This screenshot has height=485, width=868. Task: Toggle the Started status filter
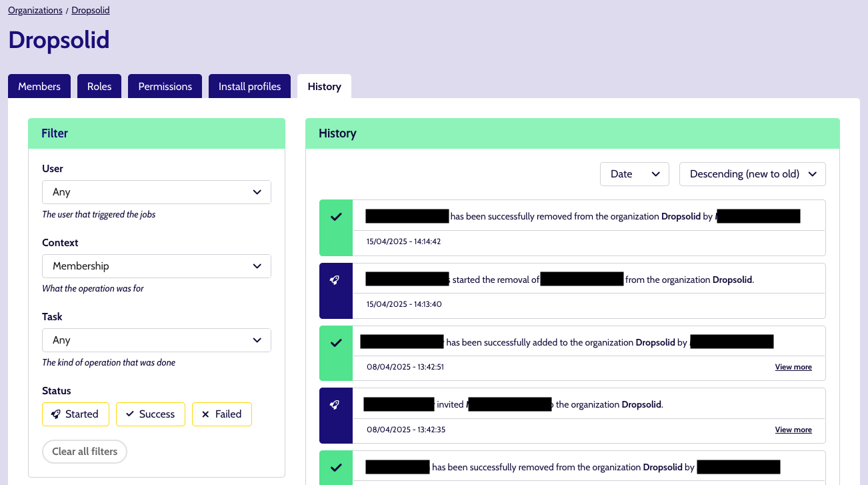pyautogui.click(x=75, y=414)
